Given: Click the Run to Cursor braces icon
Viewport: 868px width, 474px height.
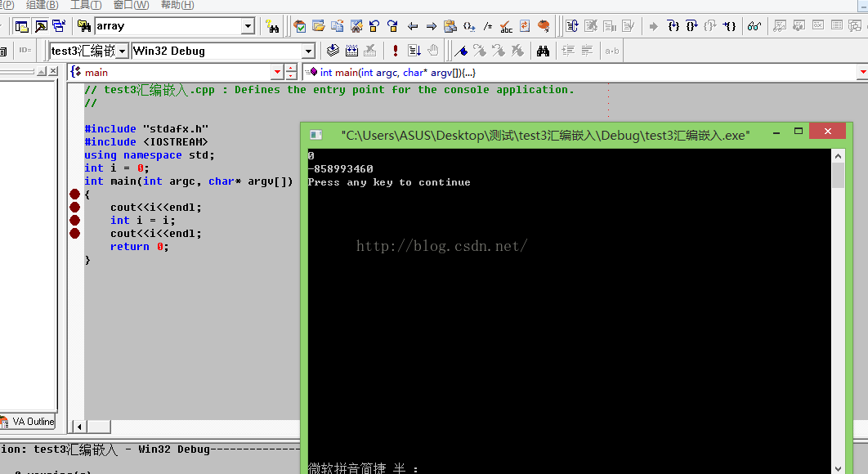Looking at the screenshot, I should pos(730,26).
